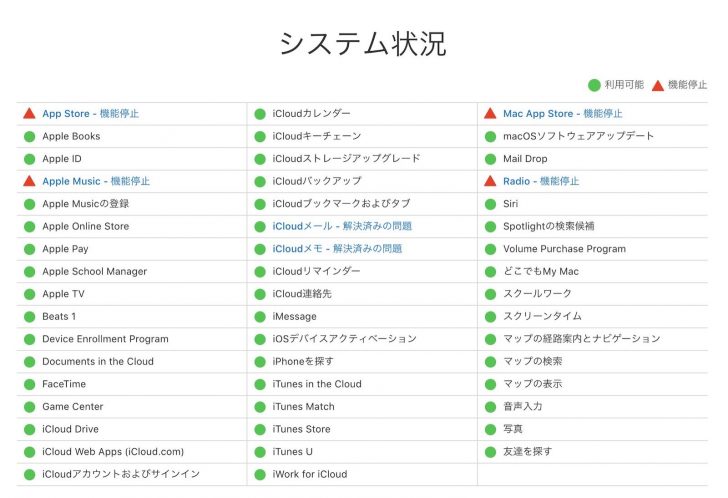Click the green dot beside iCloudカレンダー

click(260, 114)
